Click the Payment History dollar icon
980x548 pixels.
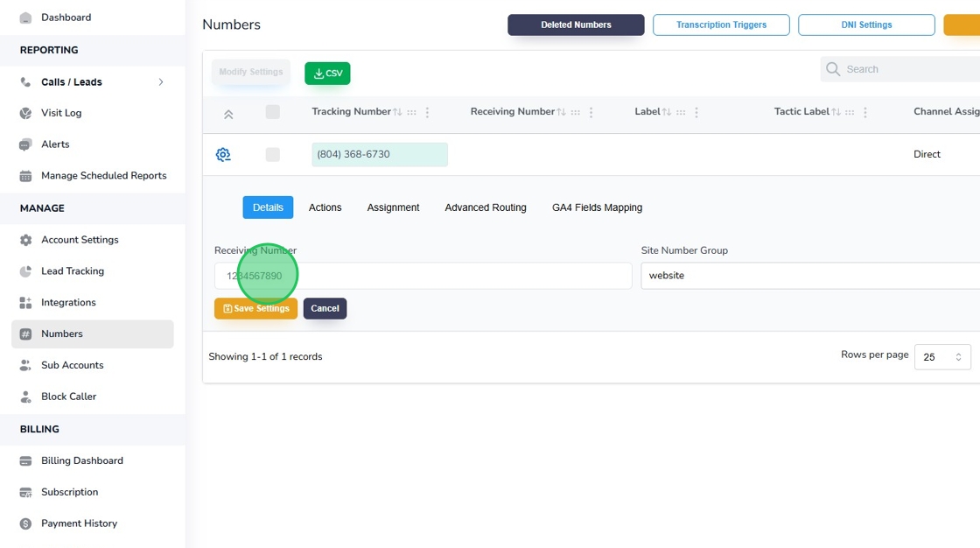pos(25,523)
